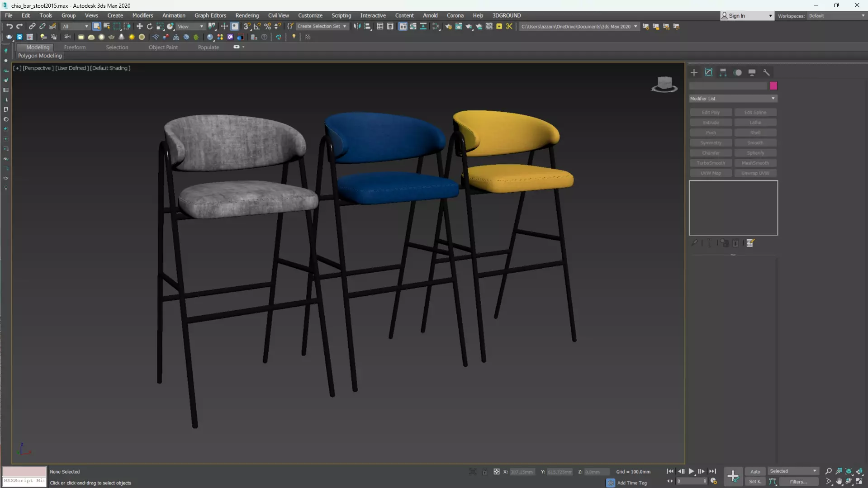Click the ViewCube in the viewport

click(x=664, y=84)
